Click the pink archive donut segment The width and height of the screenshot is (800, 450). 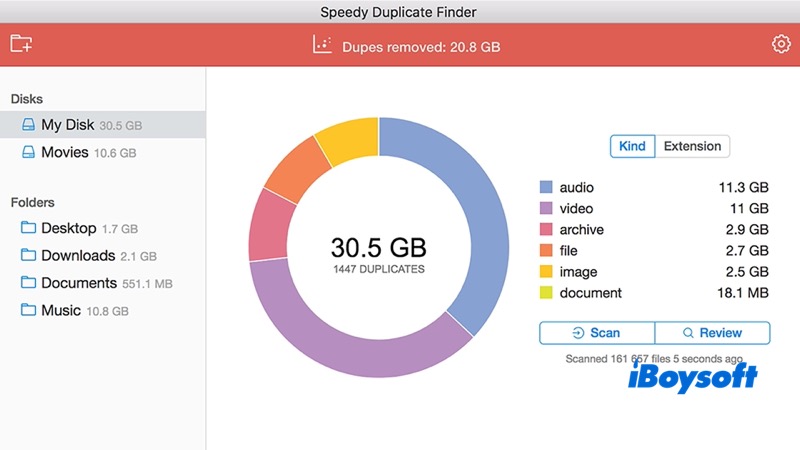[269, 227]
